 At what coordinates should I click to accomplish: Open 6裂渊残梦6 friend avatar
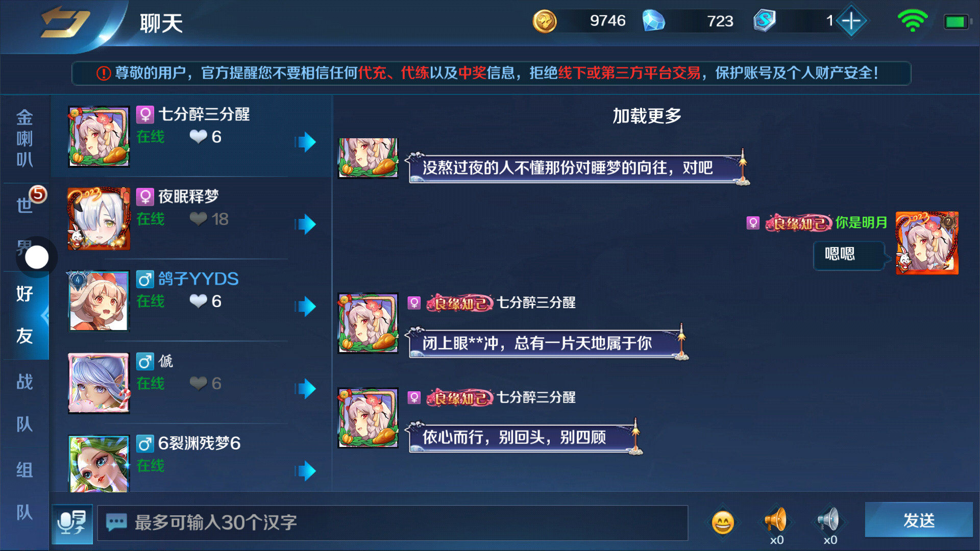point(99,463)
